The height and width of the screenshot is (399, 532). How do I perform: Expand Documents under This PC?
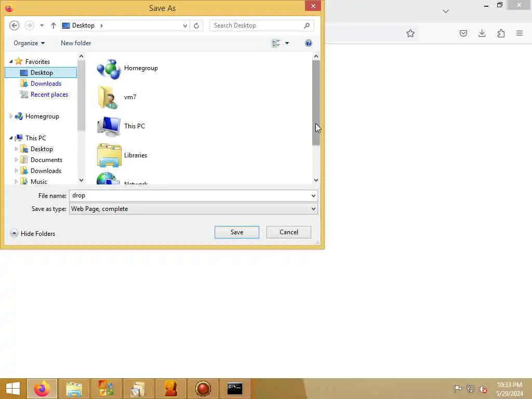16,159
